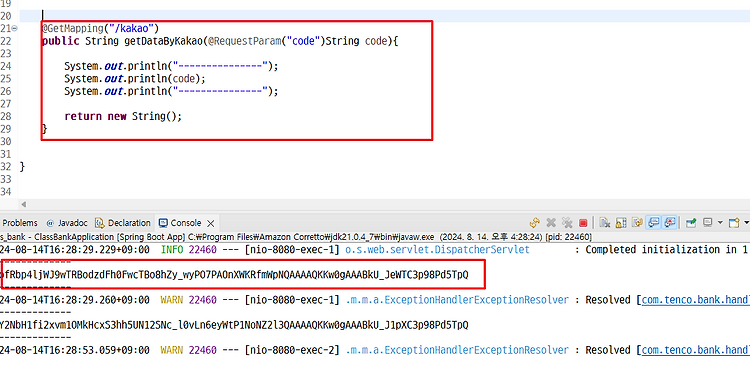Screen dimensions: 750x376
Task: Toggle Show Console When Standard Out Changes
Action: [x=653, y=222]
